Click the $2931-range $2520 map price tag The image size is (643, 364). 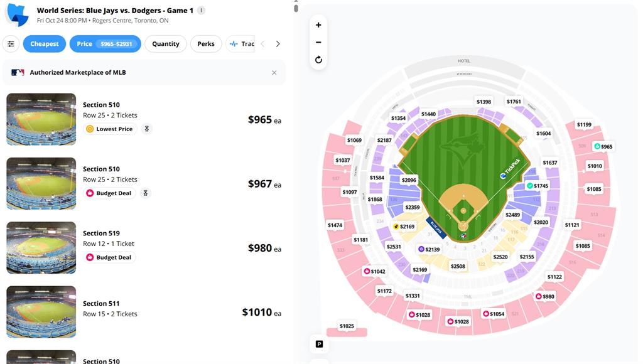tap(500, 257)
